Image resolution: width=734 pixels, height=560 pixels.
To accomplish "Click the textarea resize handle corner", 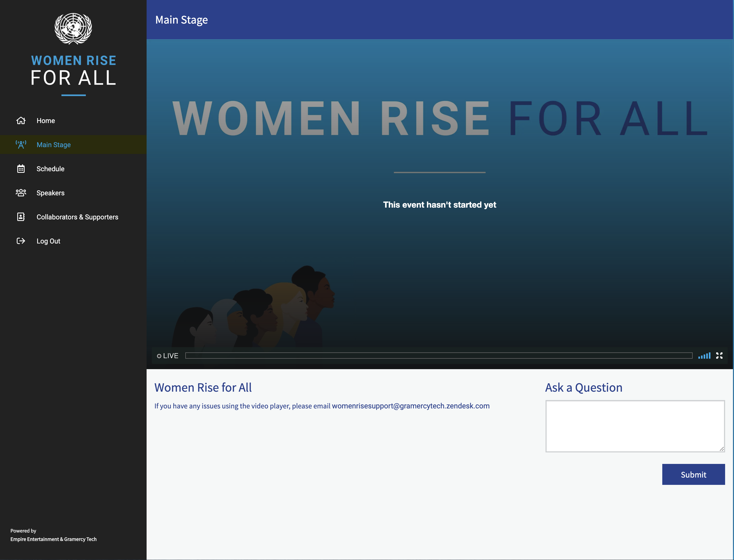I will (x=721, y=449).
